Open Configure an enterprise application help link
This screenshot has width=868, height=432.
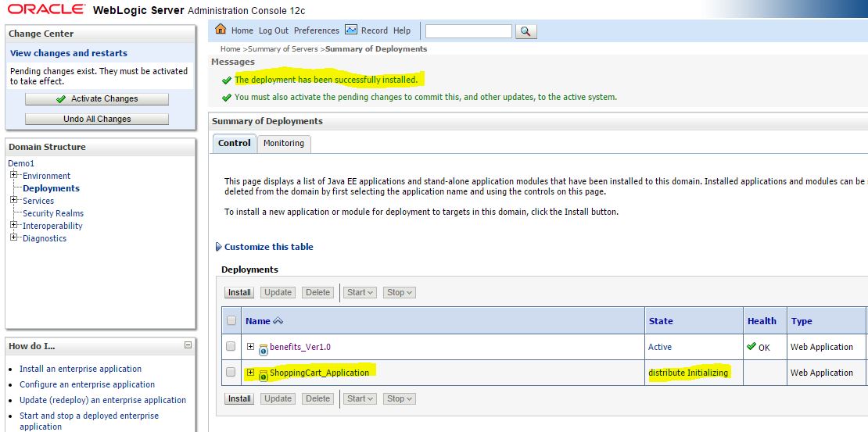tap(87, 384)
